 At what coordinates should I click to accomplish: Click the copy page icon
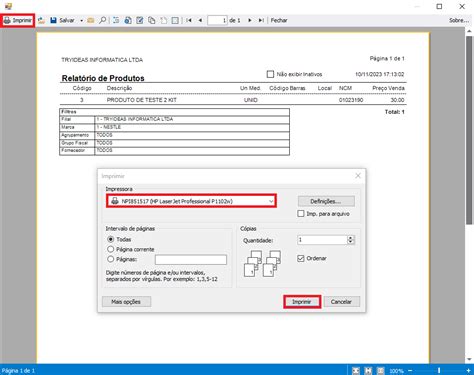[152, 20]
